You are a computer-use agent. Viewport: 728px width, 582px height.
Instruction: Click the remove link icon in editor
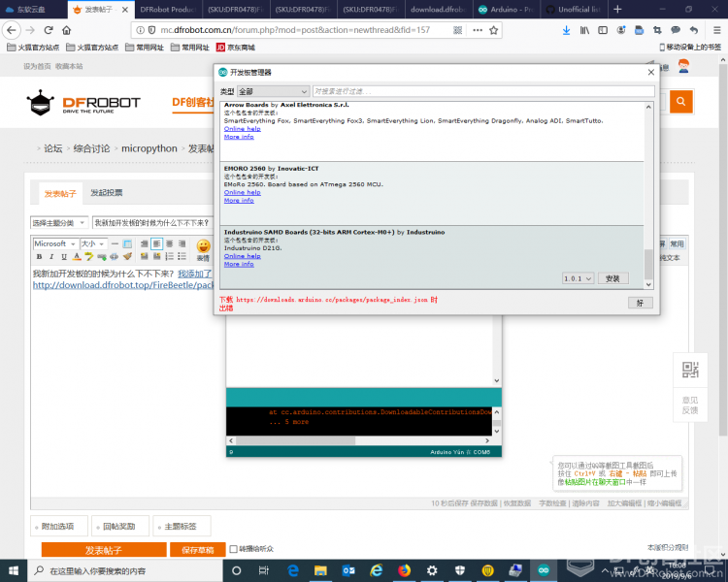[115, 257]
